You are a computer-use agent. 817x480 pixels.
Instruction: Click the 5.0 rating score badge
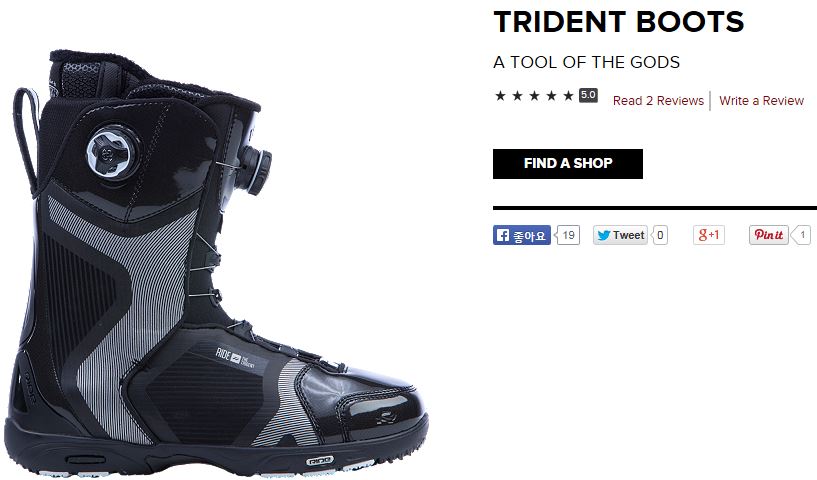[x=588, y=95]
